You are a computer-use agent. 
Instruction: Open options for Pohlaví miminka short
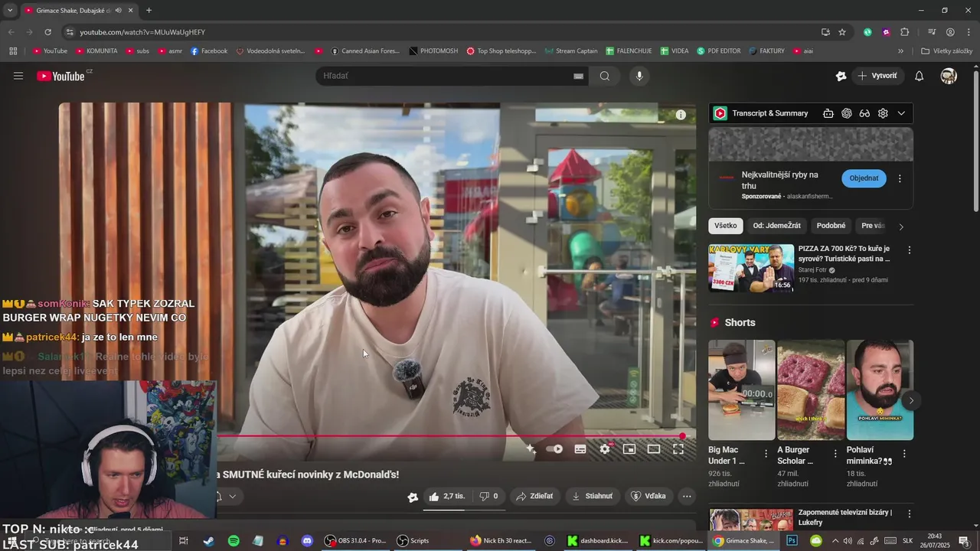click(904, 453)
